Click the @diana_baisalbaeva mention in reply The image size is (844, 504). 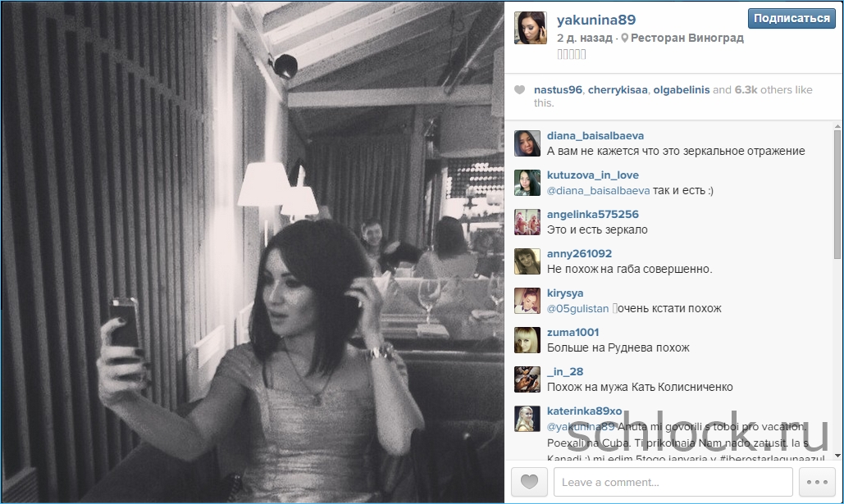(x=598, y=190)
